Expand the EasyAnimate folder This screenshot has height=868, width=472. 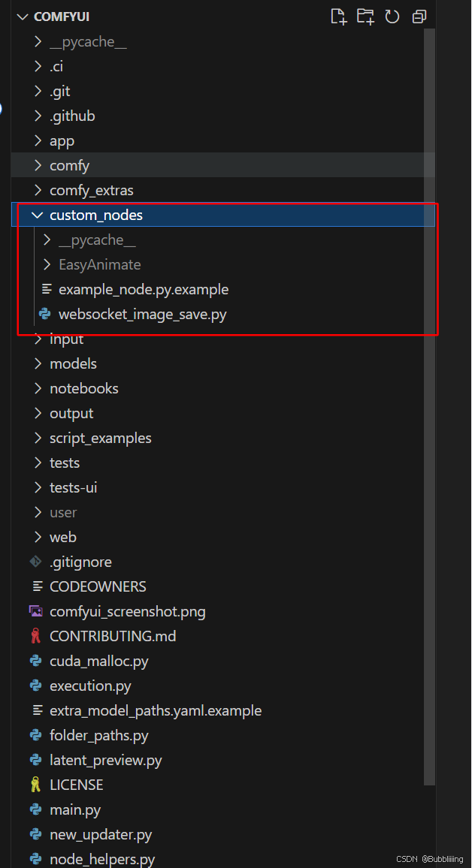pos(47,264)
